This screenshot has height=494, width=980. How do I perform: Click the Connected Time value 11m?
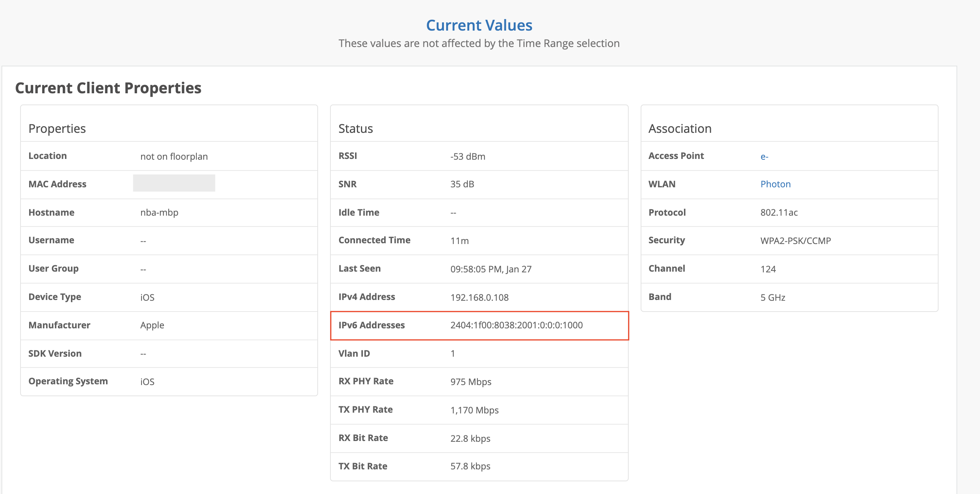(x=459, y=241)
